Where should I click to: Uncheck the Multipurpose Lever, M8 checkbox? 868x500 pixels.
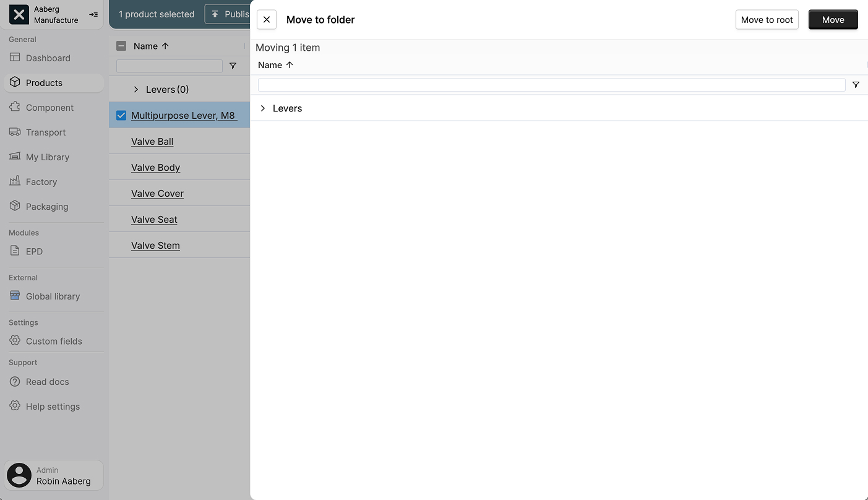tap(121, 115)
